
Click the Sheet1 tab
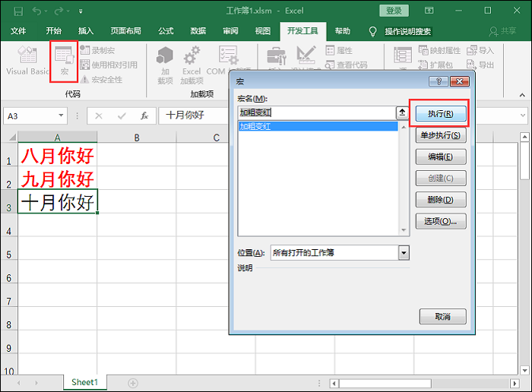(85, 383)
